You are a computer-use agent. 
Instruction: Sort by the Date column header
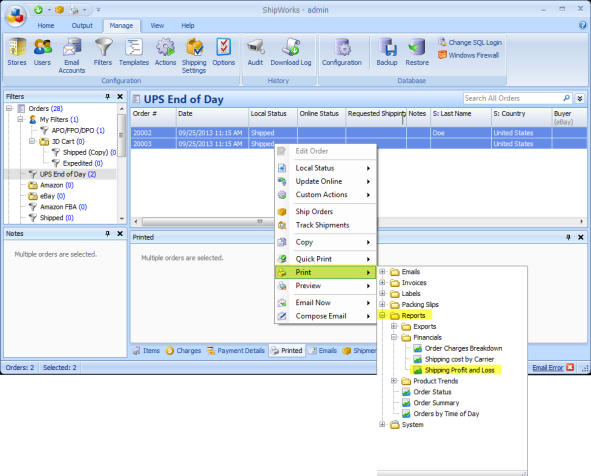point(212,117)
